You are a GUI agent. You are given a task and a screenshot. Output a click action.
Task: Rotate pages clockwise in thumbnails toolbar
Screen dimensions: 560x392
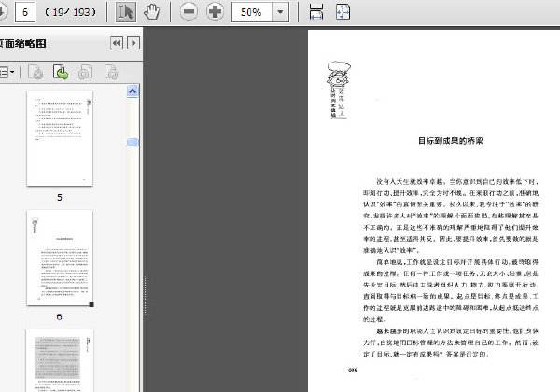point(111,72)
